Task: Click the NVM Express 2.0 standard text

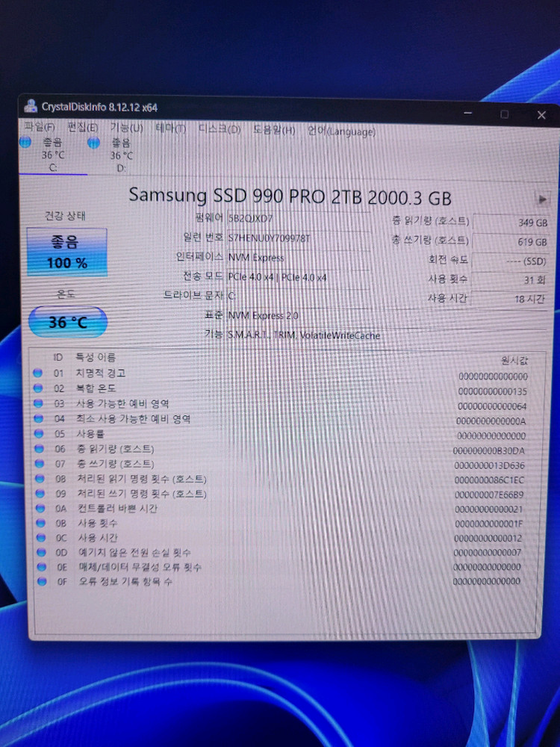Action: 264,315
